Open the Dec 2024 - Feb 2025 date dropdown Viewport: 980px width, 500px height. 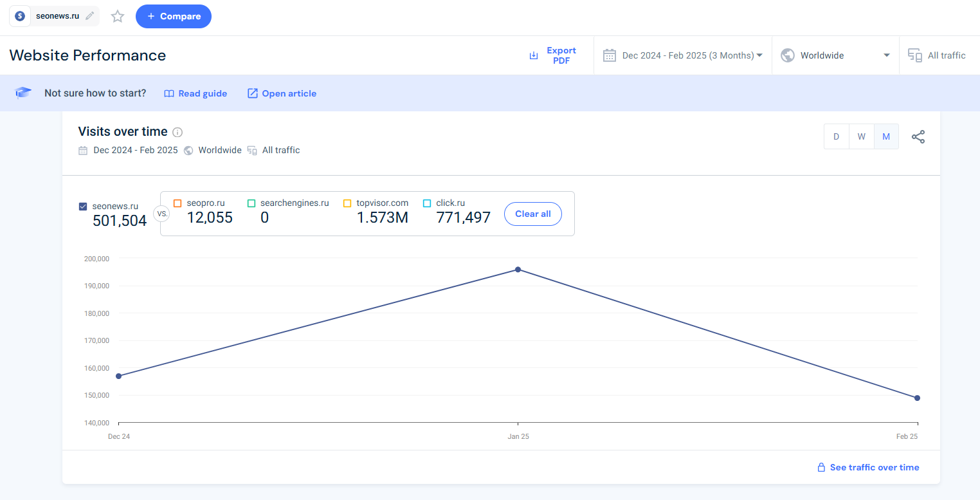[x=692, y=55]
